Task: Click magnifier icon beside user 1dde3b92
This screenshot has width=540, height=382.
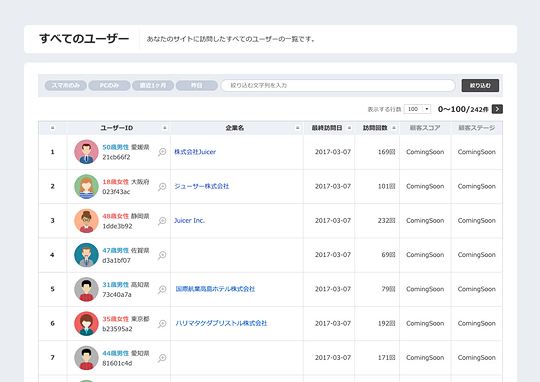Action: pyautogui.click(x=162, y=221)
